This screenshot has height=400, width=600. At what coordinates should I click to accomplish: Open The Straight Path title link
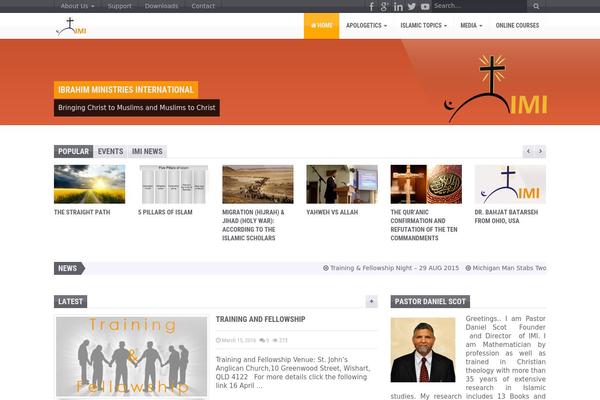[x=82, y=212]
